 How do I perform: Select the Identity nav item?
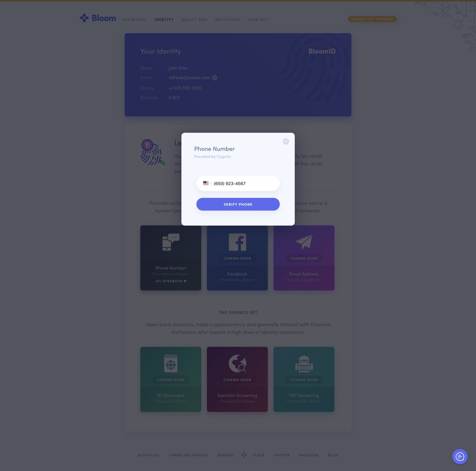(x=164, y=19)
